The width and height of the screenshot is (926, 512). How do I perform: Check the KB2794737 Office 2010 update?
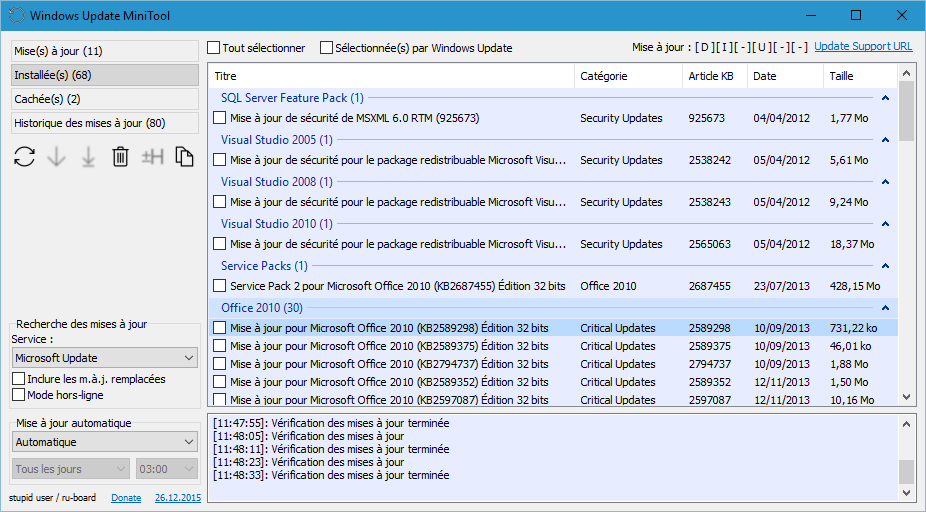pyautogui.click(x=220, y=364)
